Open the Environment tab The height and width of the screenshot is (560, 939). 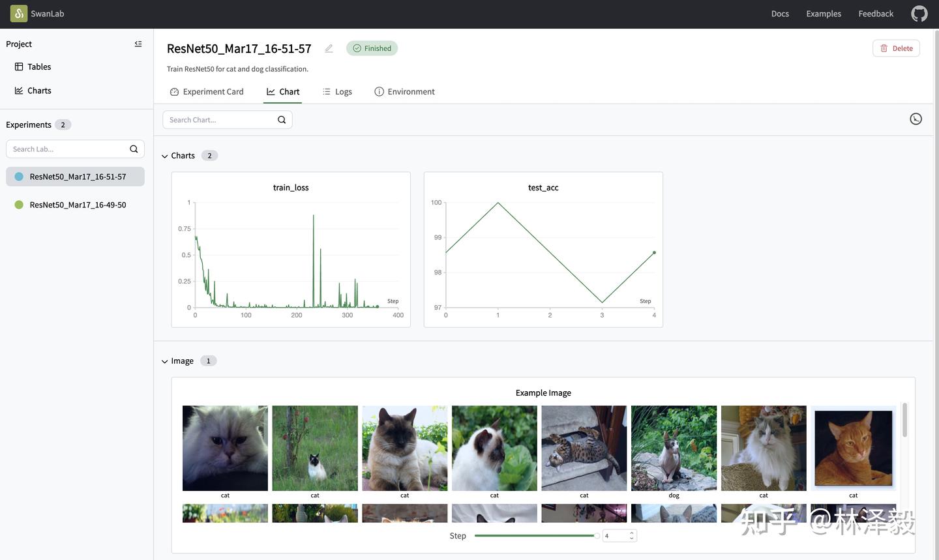click(404, 92)
